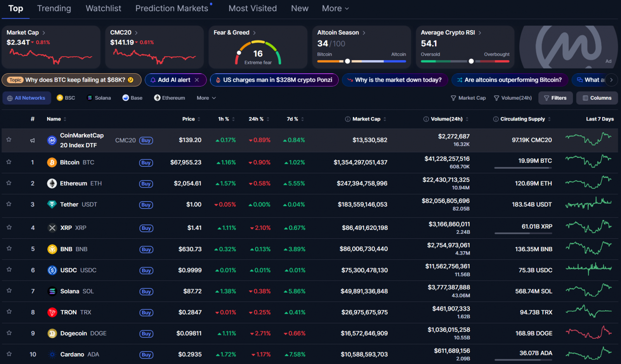Click the Ethereum coin logo in table
Image resolution: width=621 pixels, height=364 pixels.
coord(52,183)
